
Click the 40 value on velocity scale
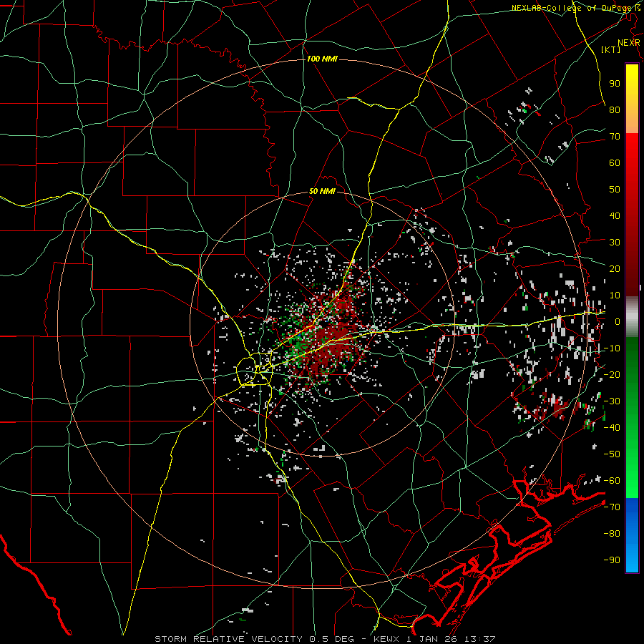pos(615,216)
